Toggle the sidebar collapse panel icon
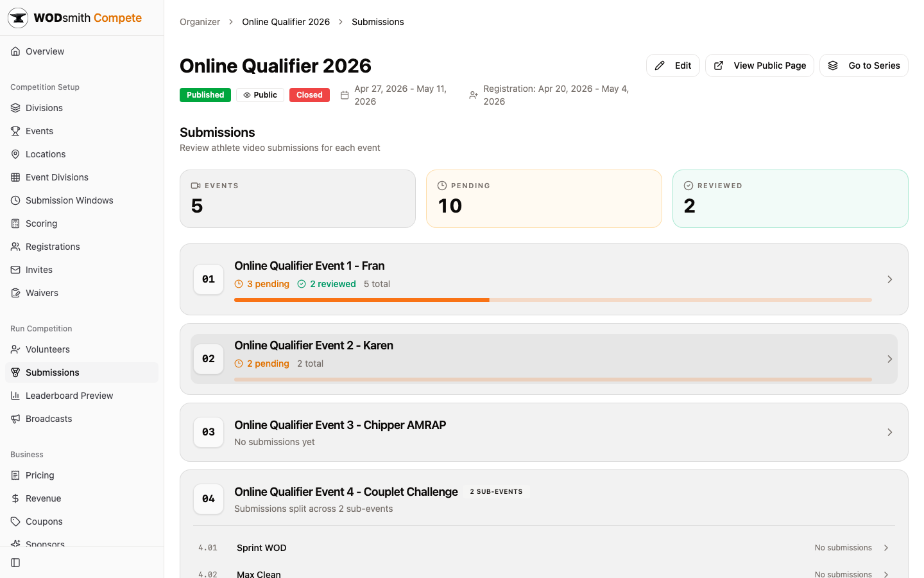The height and width of the screenshot is (578, 924). [15, 563]
